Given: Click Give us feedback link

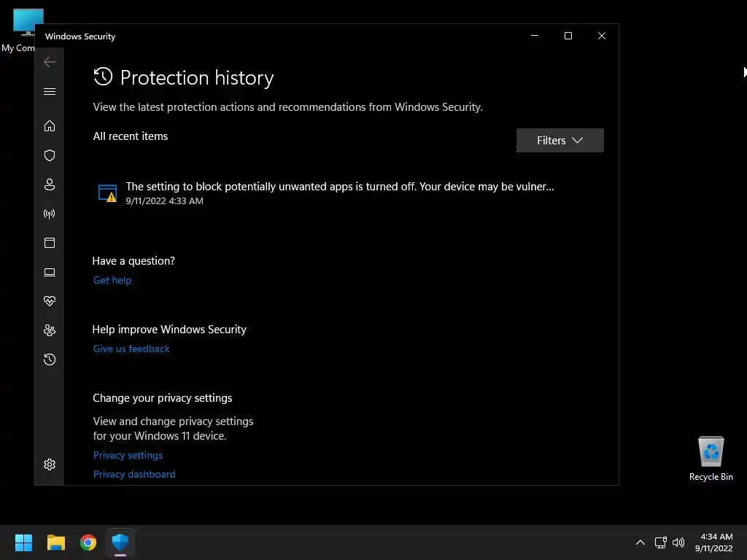Looking at the screenshot, I should (x=131, y=349).
